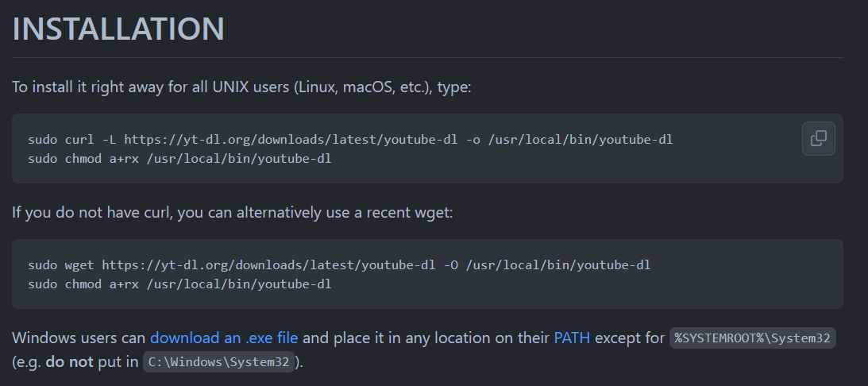Screen dimensions: 868x386
Task: Follow the PATH hyperlink
Action: pos(572,338)
